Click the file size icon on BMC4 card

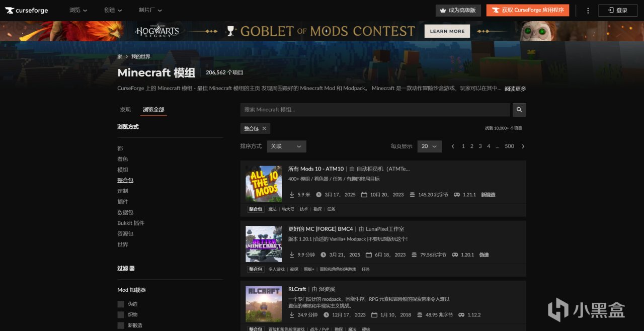click(414, 255)
